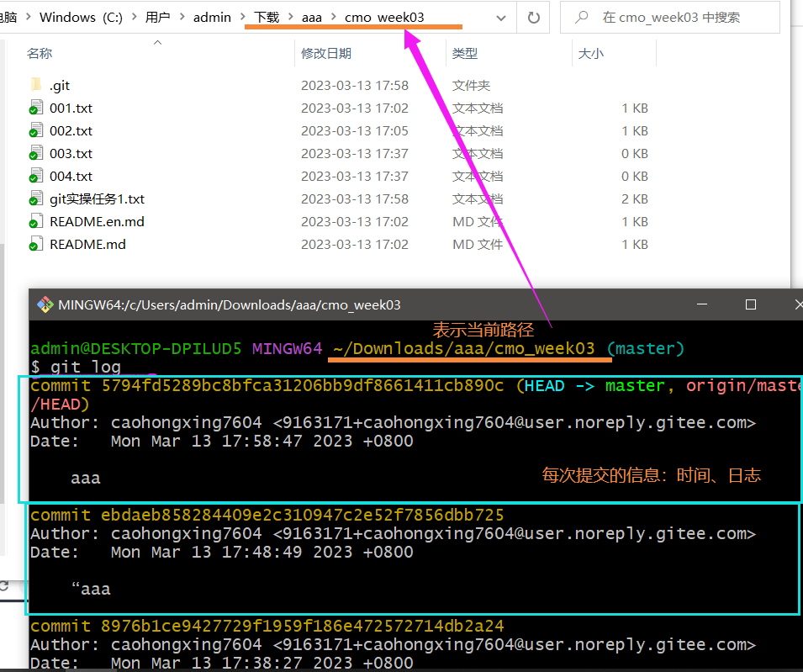This screenshot has height=672, width=803.
Task: Click the MINGW64 terminal window title text
Action: point(230,304)
